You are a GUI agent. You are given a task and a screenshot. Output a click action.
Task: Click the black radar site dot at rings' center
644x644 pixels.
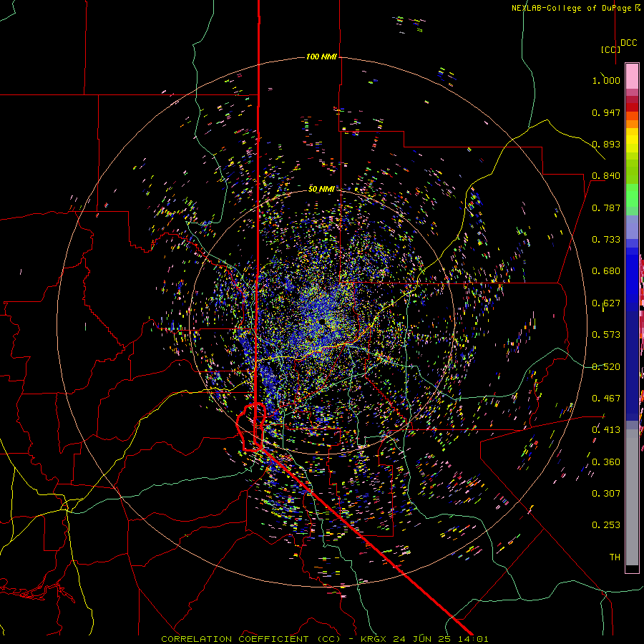tap(321, 321)
